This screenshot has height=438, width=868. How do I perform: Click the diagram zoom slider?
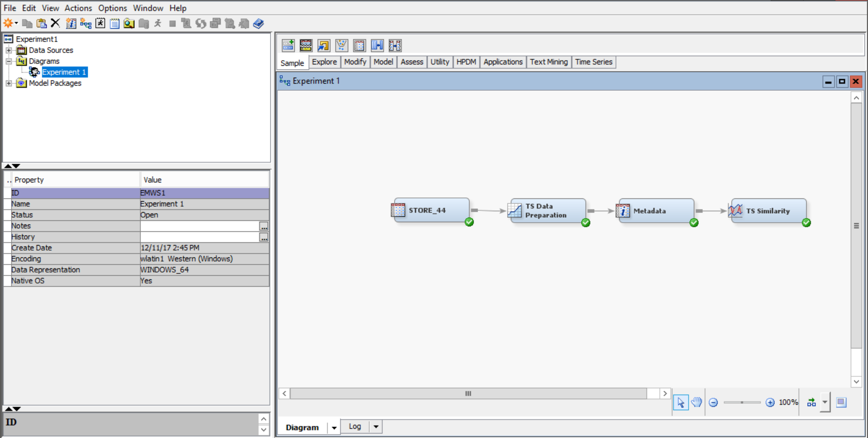(742, 402)
